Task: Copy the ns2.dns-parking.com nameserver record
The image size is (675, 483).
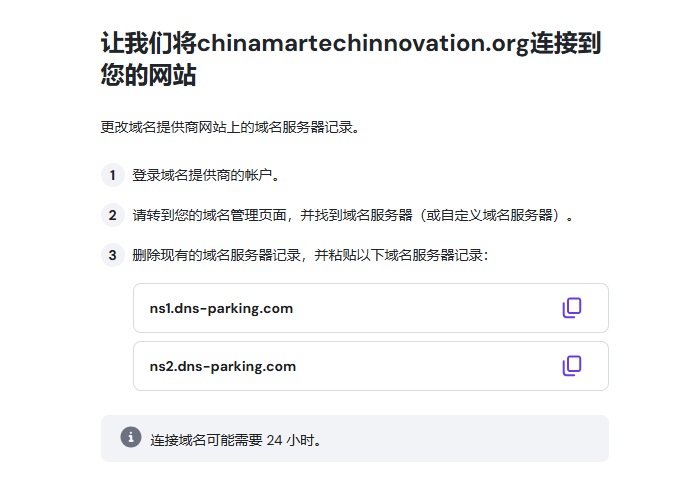Action: [571, 366]
